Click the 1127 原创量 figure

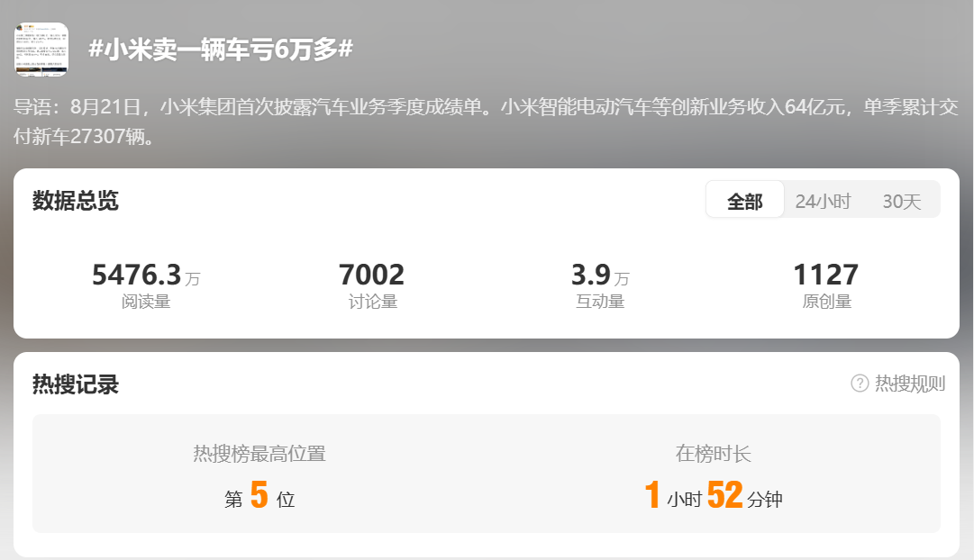tap(826, 275)
